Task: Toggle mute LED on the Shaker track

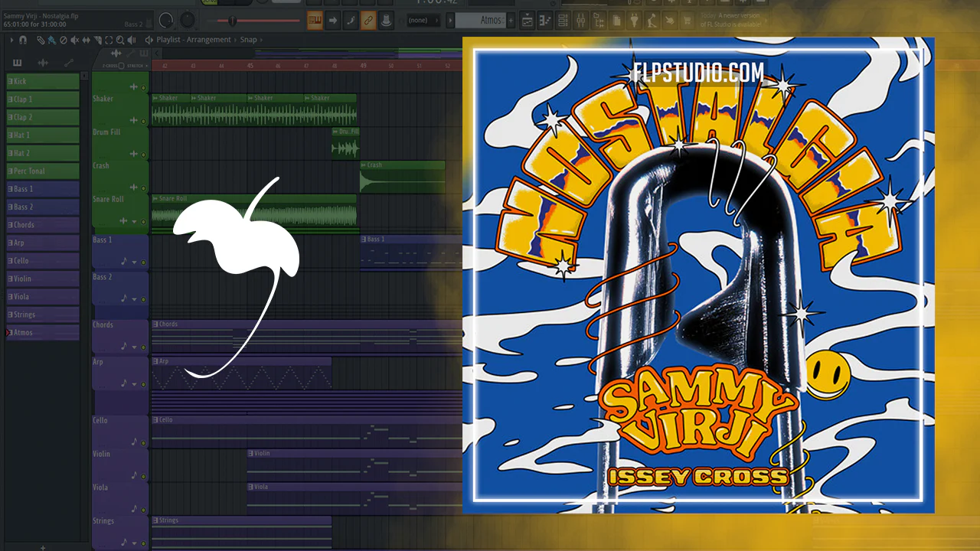Action: [143, 121]
